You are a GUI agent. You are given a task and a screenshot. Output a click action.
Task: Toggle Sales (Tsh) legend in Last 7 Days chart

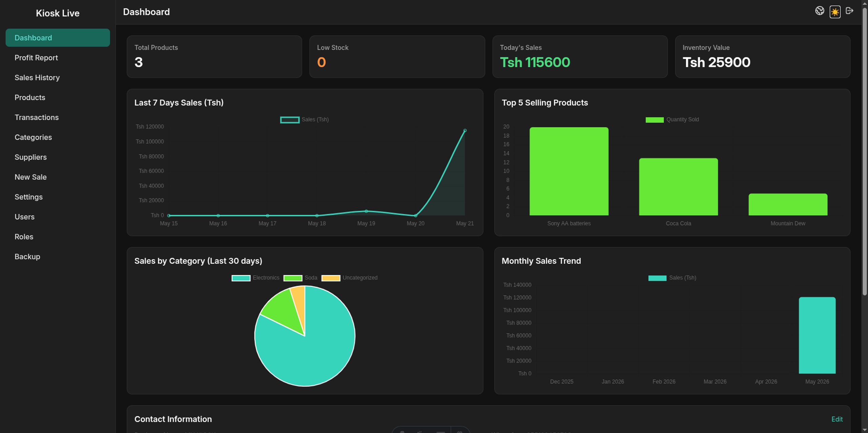(304, 120)
